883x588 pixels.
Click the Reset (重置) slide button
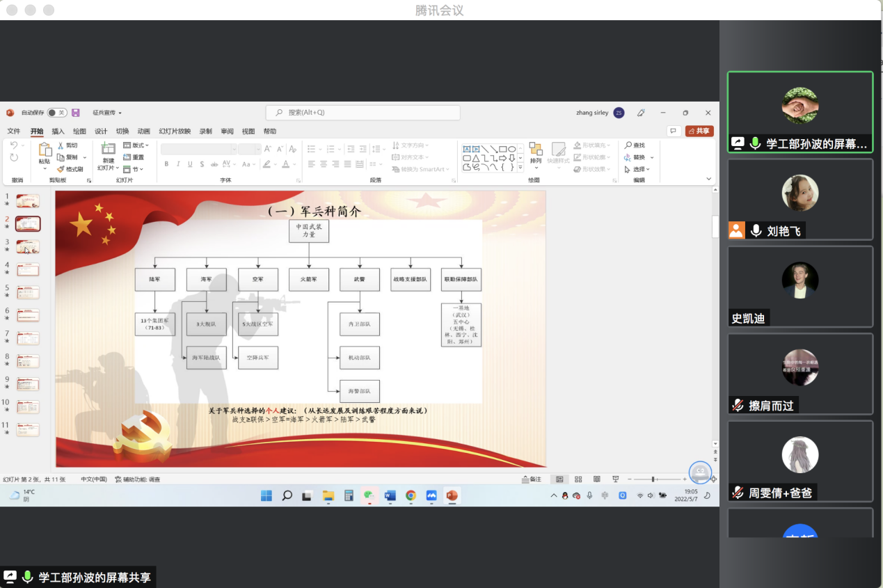134,157
